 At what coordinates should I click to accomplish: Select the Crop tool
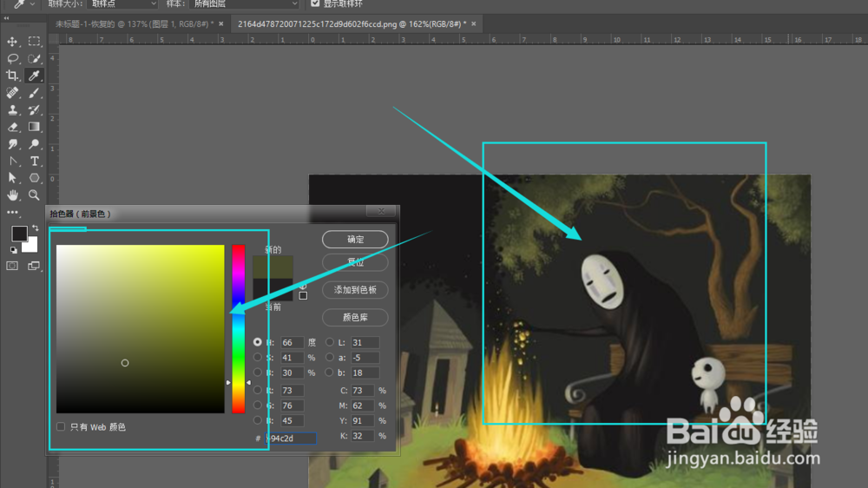[x=12, y=76]
